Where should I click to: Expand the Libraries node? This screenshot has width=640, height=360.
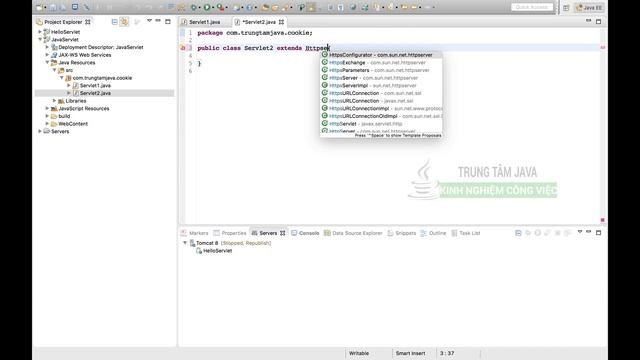tap(55, 101)
